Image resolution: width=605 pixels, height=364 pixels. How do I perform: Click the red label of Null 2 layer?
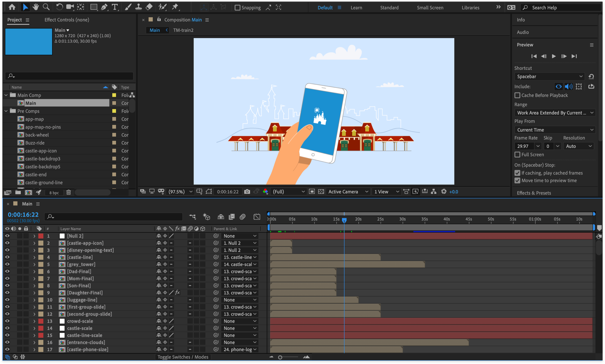pyautogui.click(x=41, y=236)
